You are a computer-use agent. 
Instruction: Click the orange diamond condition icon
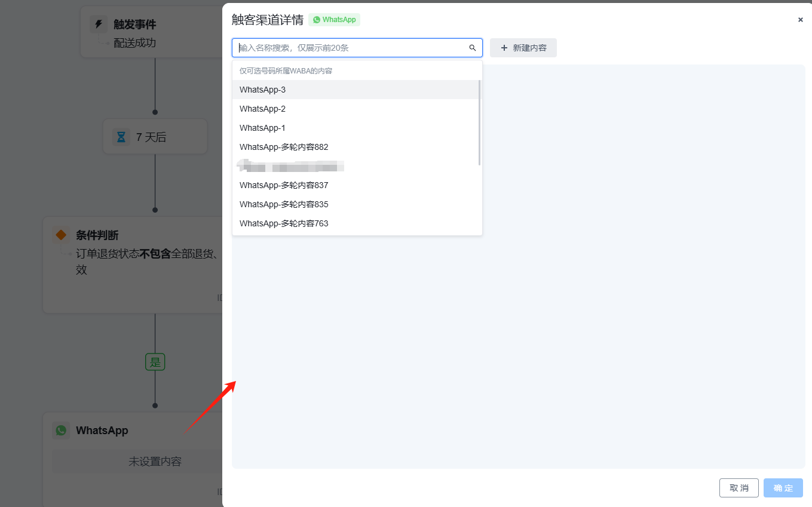tap(61, 235)
